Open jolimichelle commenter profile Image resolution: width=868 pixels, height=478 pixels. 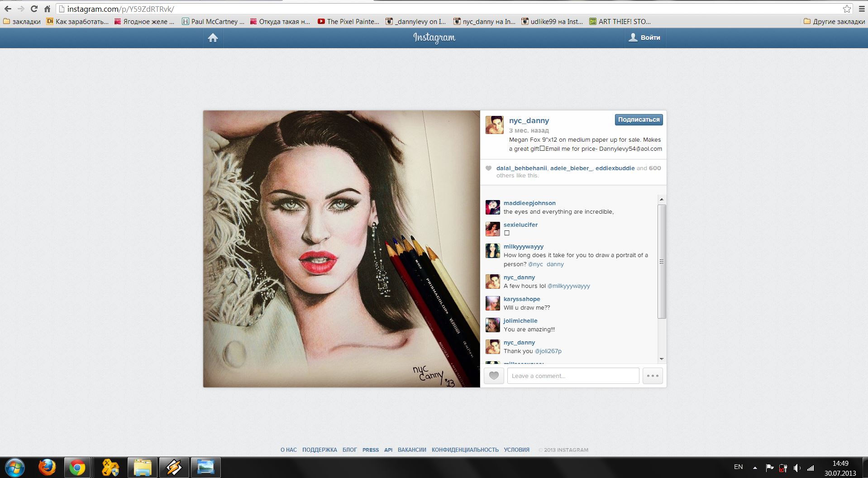520,321
